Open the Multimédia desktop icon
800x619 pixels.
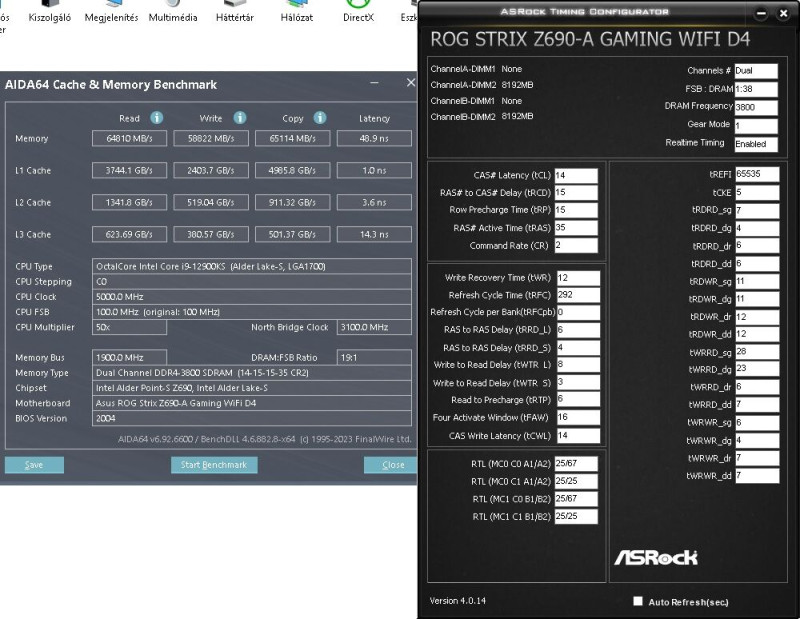(x=173, y=11)
